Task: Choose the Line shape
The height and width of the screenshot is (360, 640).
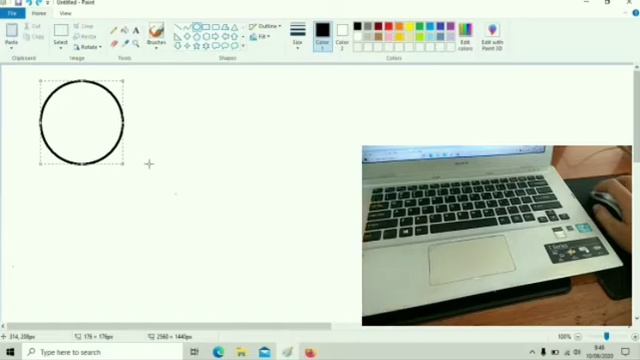Action: [x=178, y=27]
